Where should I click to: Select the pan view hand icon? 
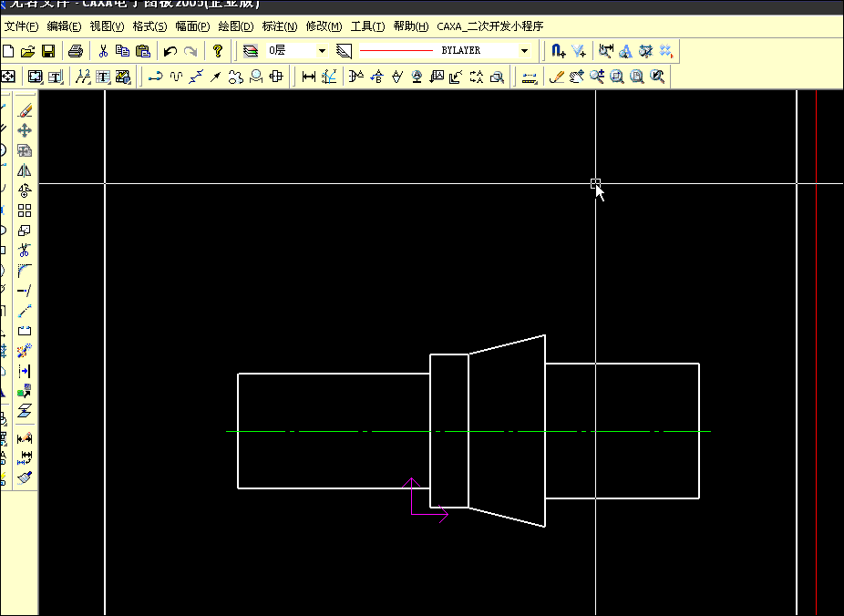tap(576, 77)
